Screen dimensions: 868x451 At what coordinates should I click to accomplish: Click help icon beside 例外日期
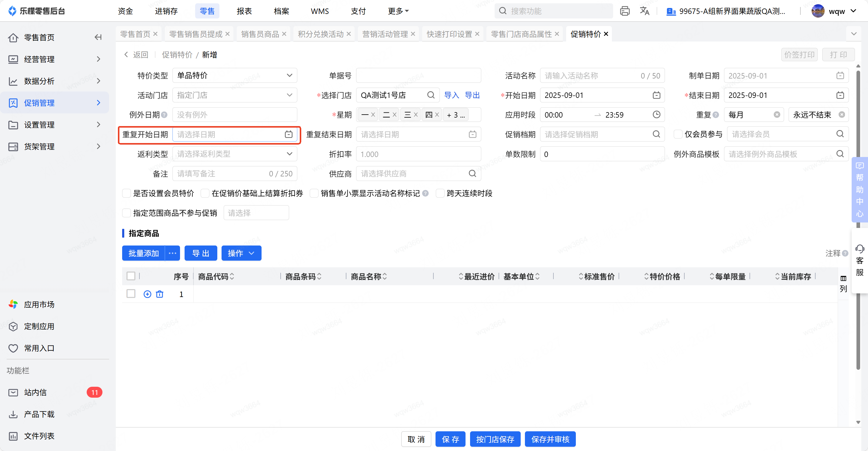(164, 115)
